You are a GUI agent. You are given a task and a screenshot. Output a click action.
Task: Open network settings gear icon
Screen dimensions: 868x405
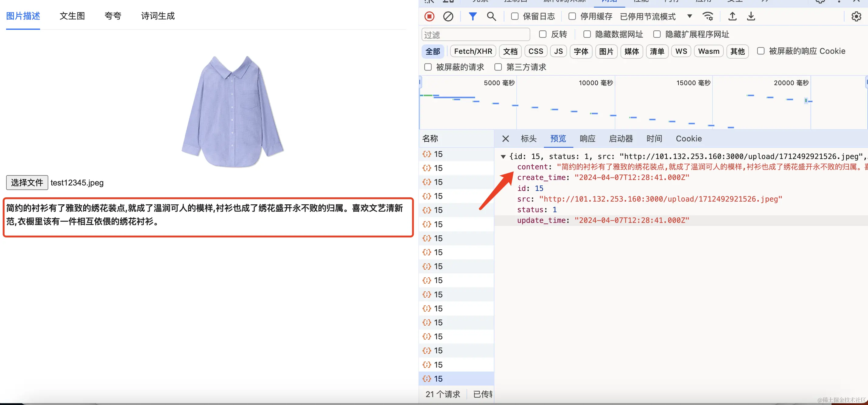(856, 16)
